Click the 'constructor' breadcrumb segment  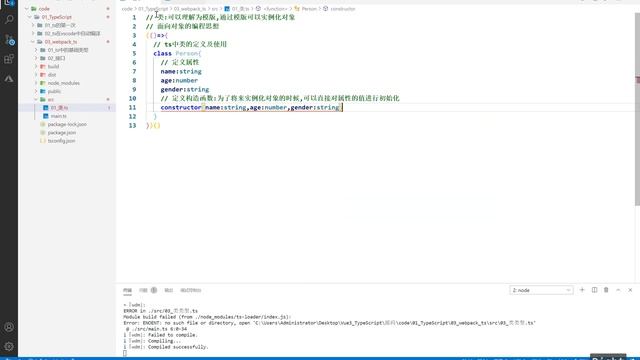[x=342, y=9]
